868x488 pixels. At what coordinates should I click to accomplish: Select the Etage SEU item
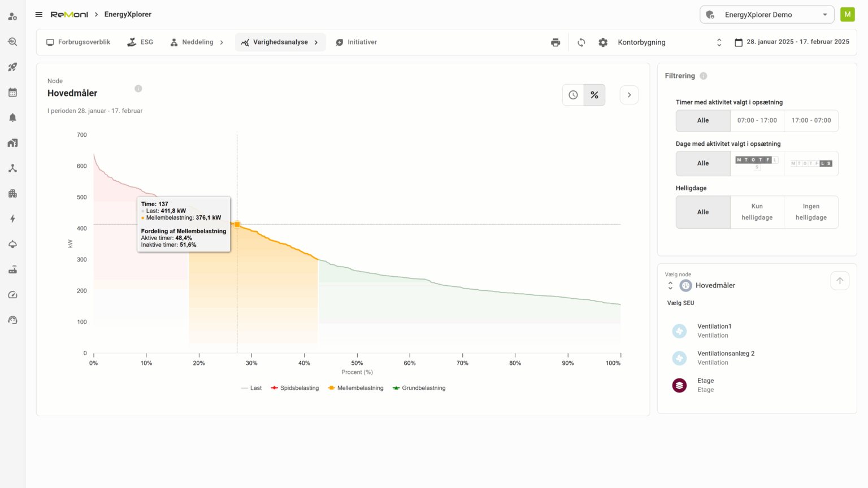[x=705, y=385]
